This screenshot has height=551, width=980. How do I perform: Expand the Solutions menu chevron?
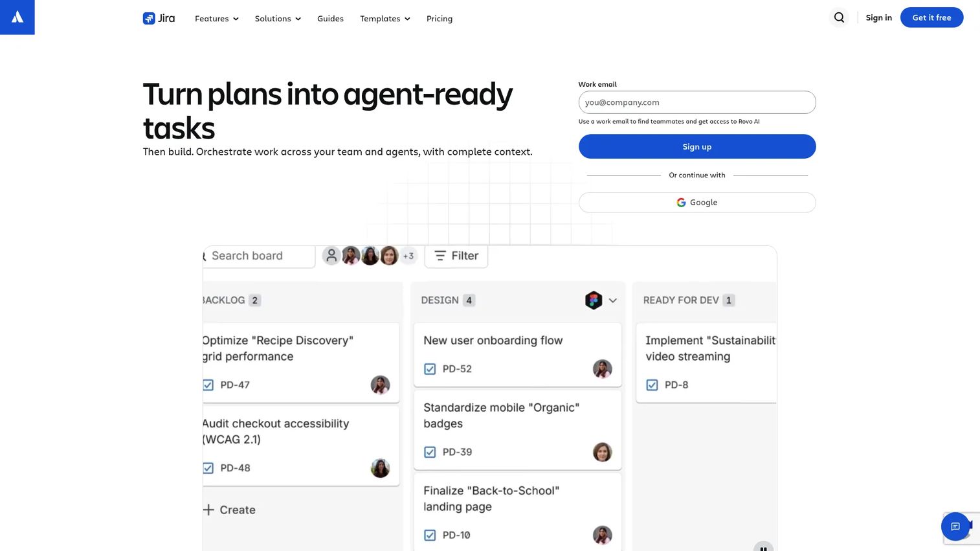click(x=298, y=19)
